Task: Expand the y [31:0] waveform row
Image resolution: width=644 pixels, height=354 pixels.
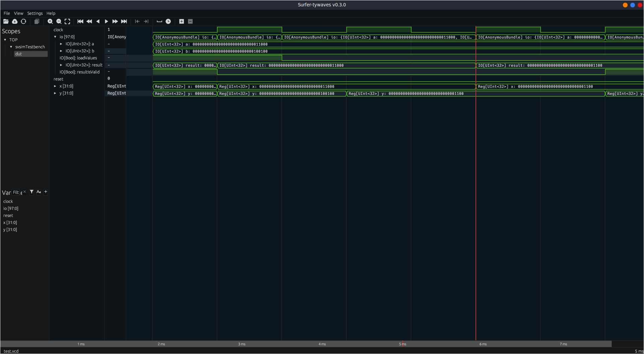Action: click(55, 93)
